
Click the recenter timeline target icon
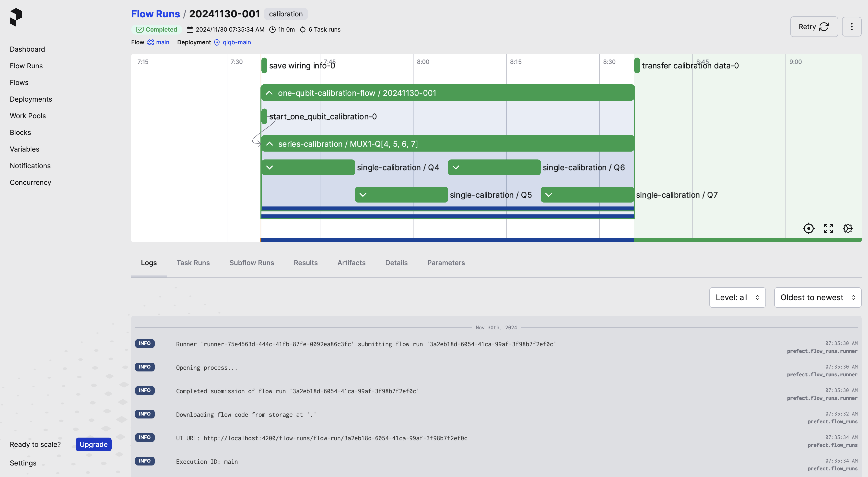click(808, 228)
